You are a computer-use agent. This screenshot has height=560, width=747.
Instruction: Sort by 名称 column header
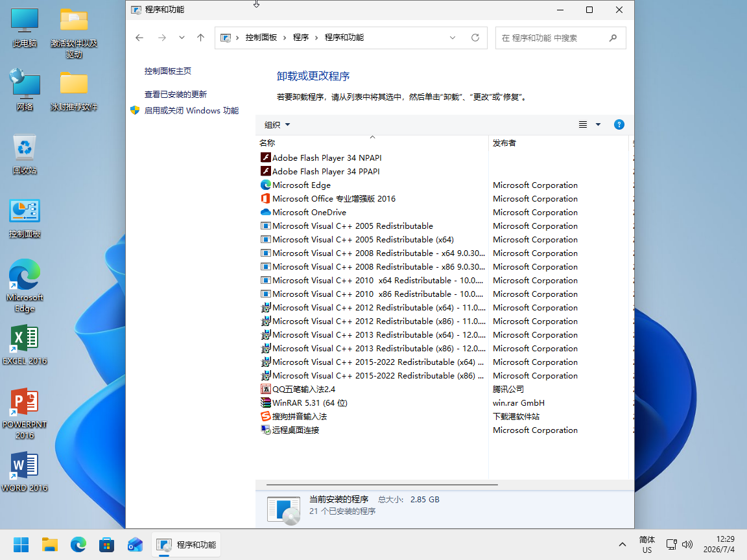[372, 143]
